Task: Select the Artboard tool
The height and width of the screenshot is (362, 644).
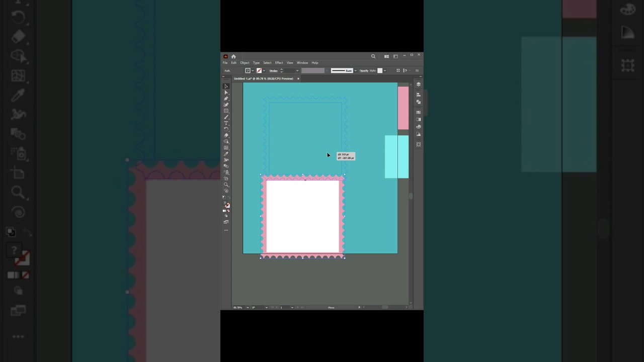Action: (x=226, y=178)
